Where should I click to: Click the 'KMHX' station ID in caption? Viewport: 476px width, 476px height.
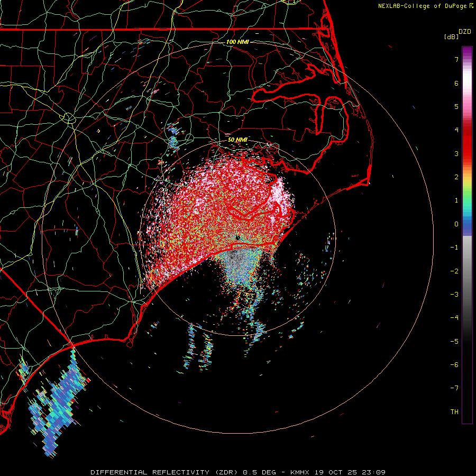(300, 472)
